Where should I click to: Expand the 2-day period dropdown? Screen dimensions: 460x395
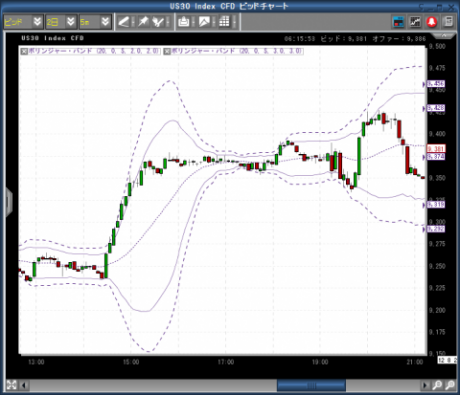click(x=71, y=22)
